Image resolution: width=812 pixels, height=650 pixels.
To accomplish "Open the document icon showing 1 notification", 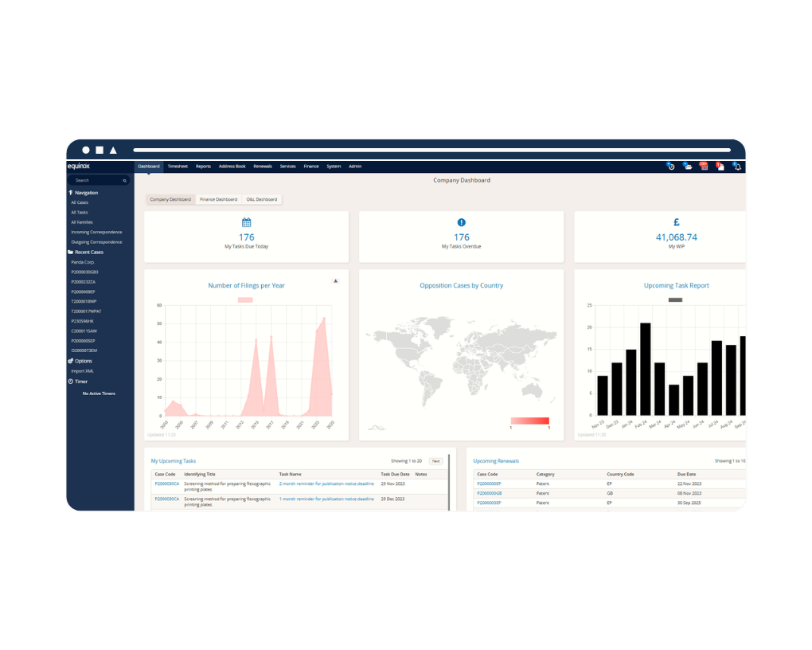I will (720, 167).
